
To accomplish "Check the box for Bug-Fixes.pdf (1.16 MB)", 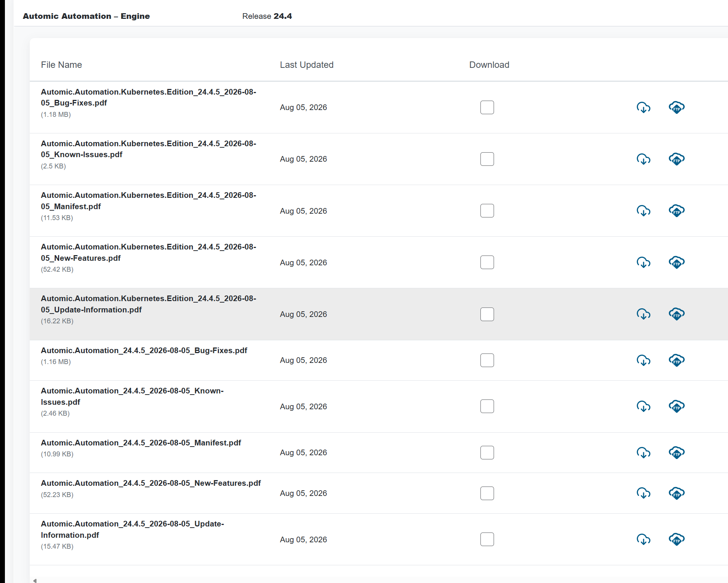I will pyautogui.click(x=487, y=360).
